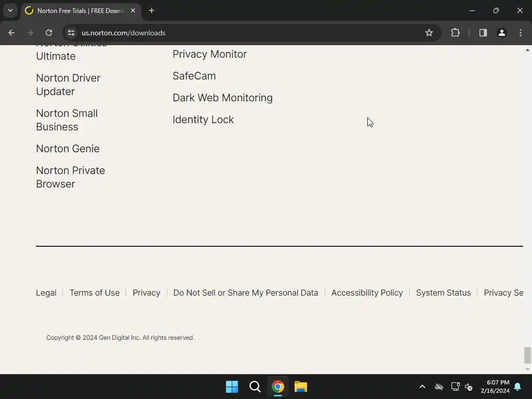
Task: Open the network status tray icon
Action: click(x=455, y=387)
